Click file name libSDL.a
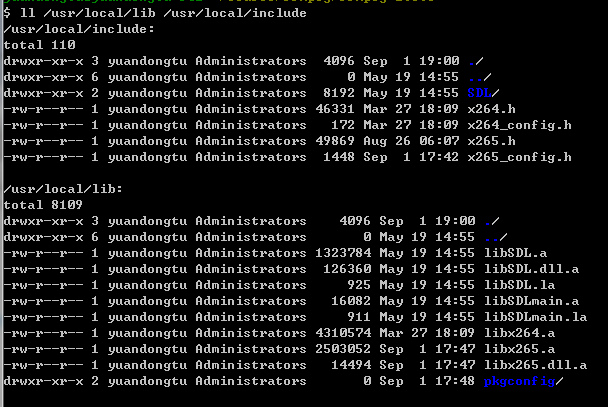The image size is (608, 407). (x=515, y=253)
